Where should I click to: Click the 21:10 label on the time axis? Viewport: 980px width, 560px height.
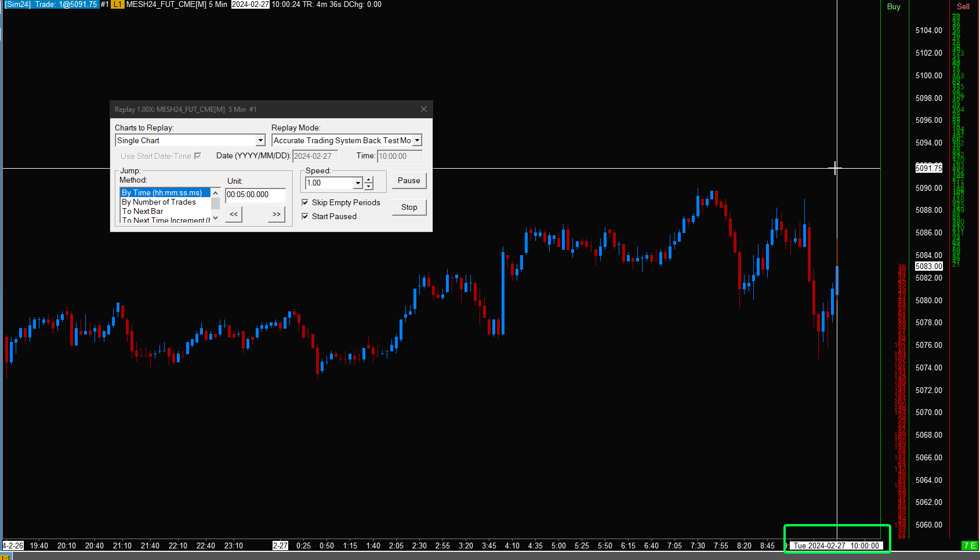(122, 546)
